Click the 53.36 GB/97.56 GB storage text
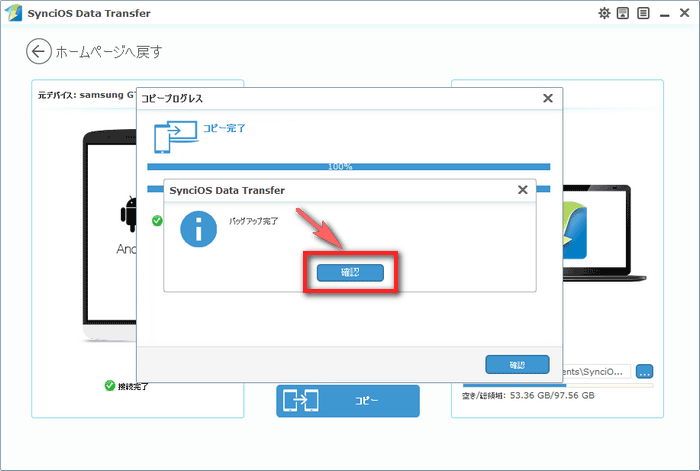Screen dimensions: 700x471 [552, 396]
